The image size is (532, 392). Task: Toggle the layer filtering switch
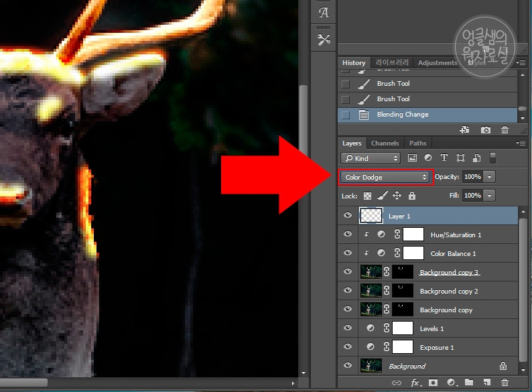[x=492, y=158]
